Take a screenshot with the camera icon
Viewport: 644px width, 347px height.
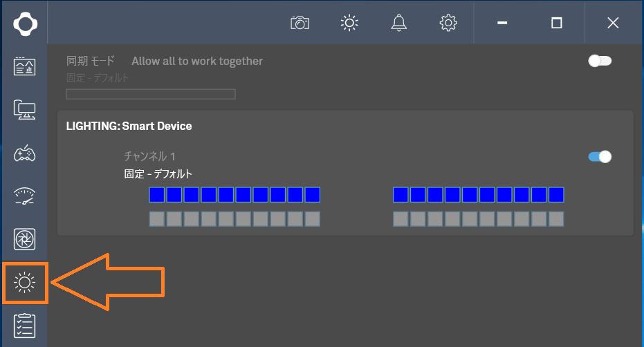[300, 23]
